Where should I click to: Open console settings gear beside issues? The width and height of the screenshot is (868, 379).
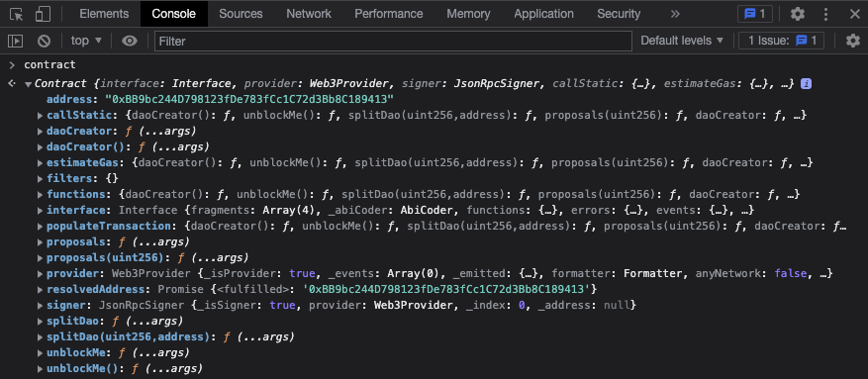click(x=853, y=41)
